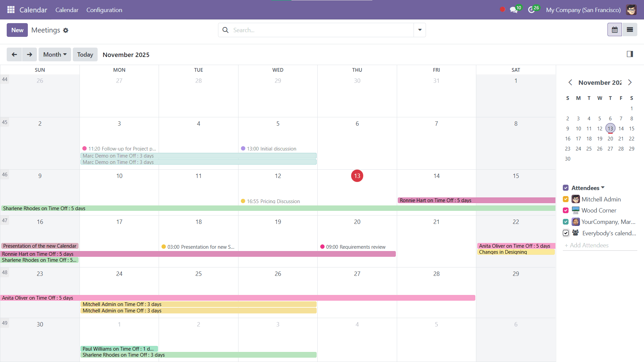This screenshot has height=362, width=644.
Task: Select the calendar view icon
Action: tap(614, 29)
